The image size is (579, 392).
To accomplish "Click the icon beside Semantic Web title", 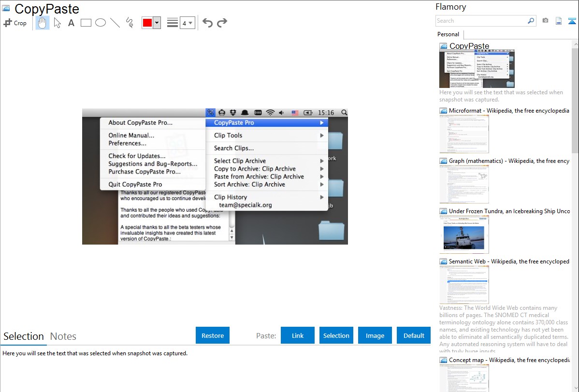I will 443,261.
